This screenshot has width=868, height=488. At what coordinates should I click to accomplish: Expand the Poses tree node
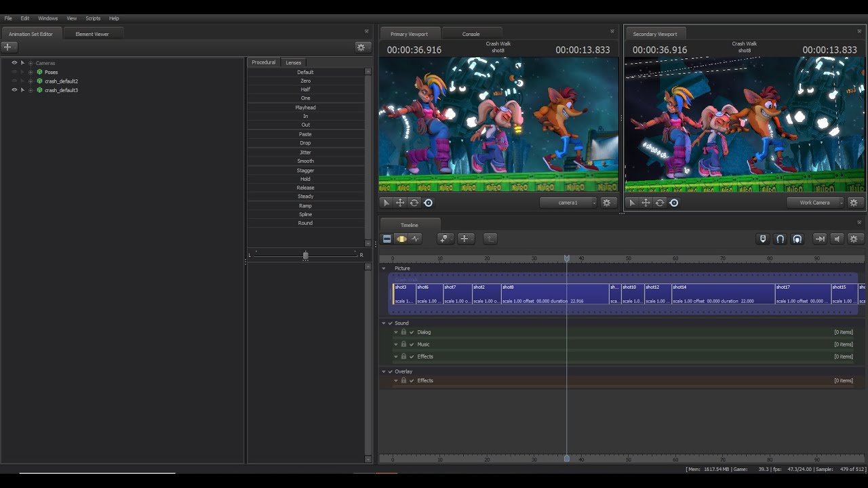pyautogui.click(x=31, y=72)
